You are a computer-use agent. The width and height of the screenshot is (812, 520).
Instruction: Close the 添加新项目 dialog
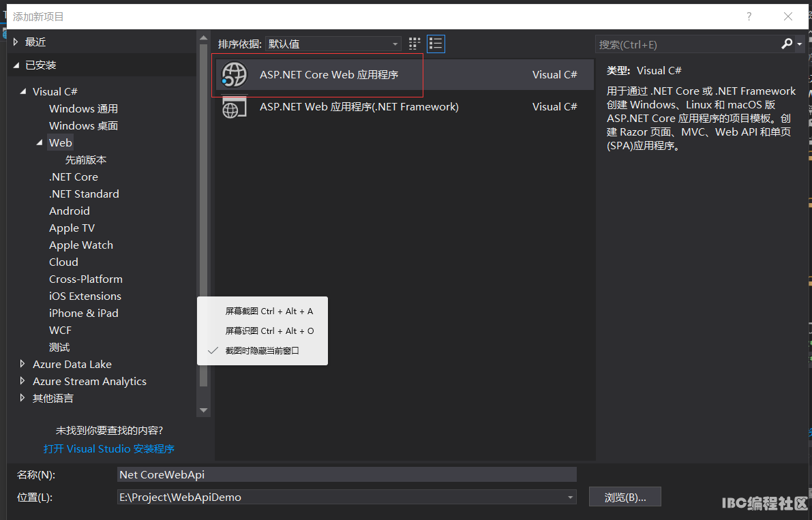coord(788,16)
